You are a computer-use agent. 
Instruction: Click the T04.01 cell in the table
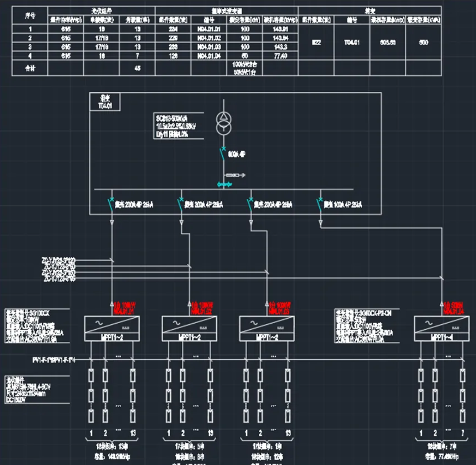[x=352, y=42]
